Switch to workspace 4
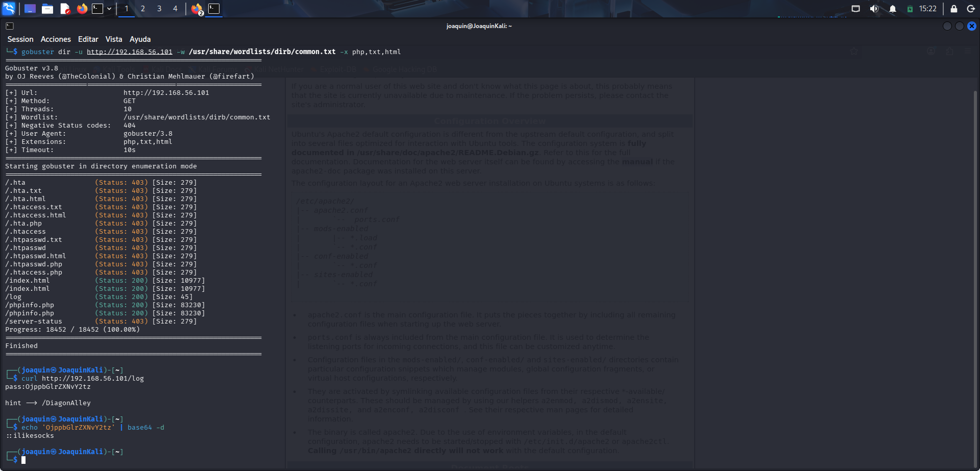 coord(175,9)
